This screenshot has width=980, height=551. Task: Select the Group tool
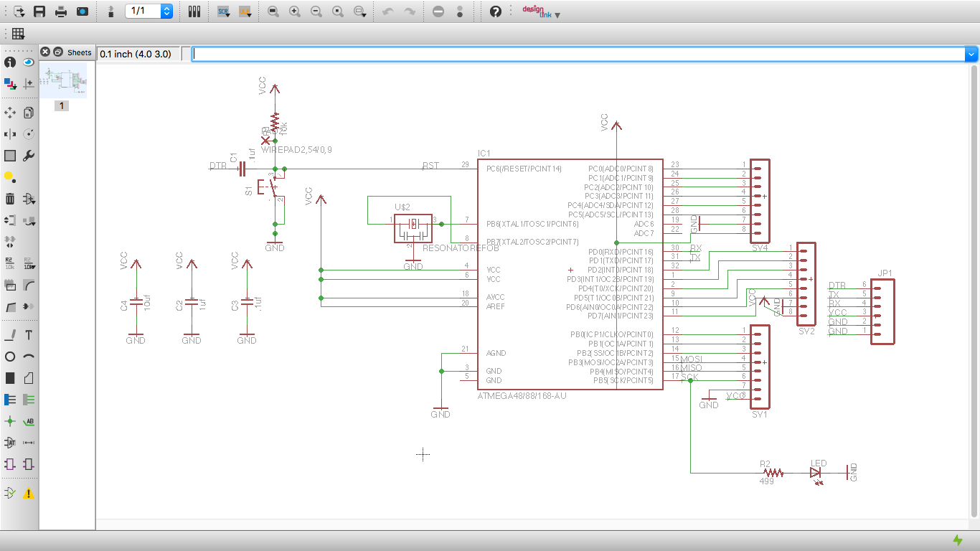click(x=10, y=156)
